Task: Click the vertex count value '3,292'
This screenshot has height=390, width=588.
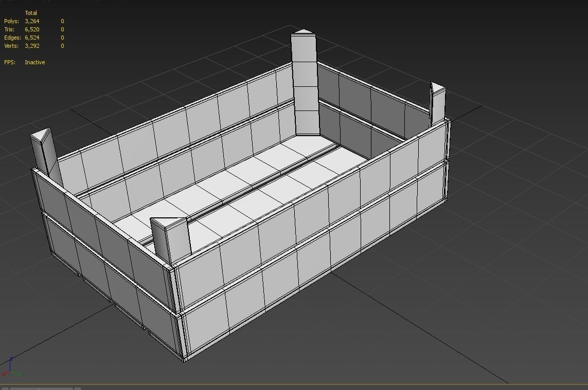Action: [x=32, y=46]
